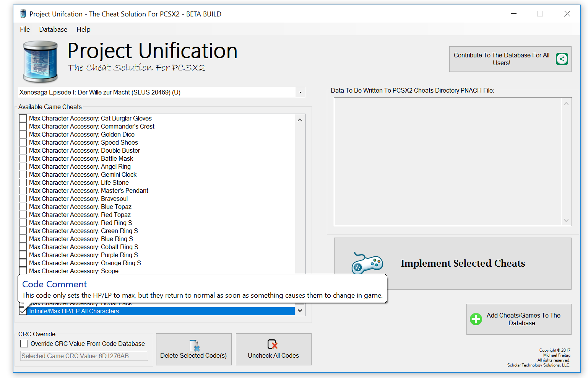This screenshot has height=378, width=588.
Task: Check Max Character Accessory: Commander's Crest
Action: pyautogui.click(x=23, y=126)
